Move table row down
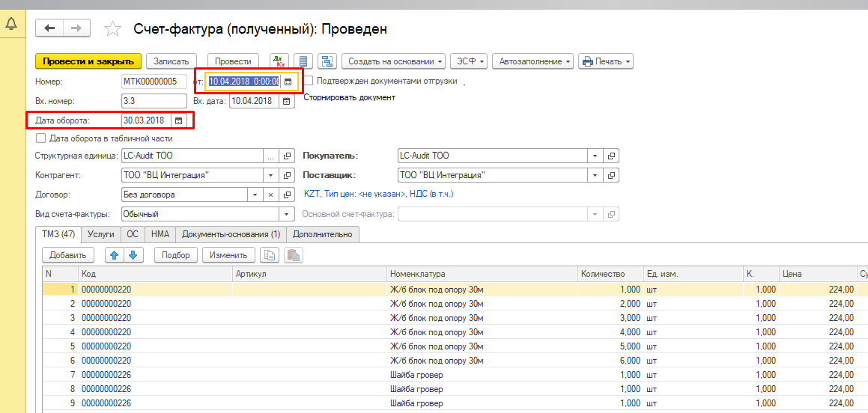 133,255
